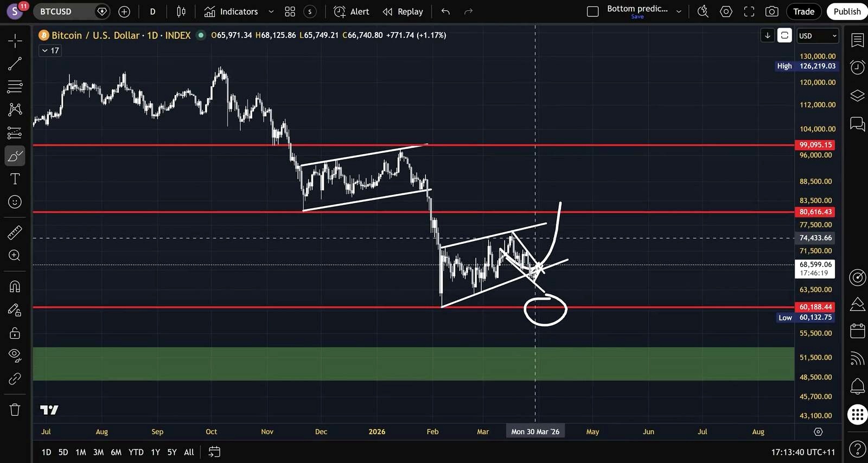Viewport: 868px width, 463px height.
Task: Undo the last chart action
Action: click(445, 11)
